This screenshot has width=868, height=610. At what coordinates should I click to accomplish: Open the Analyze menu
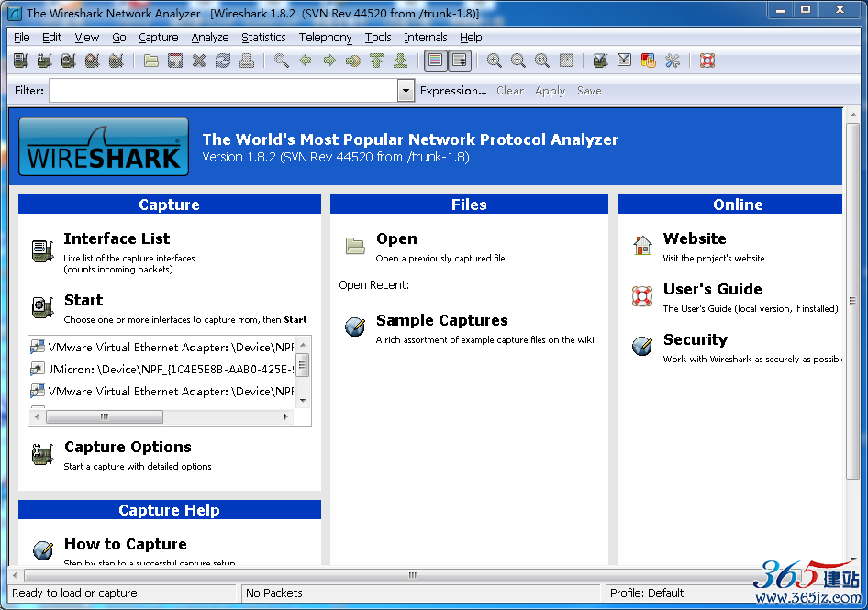tap(210, 37)
